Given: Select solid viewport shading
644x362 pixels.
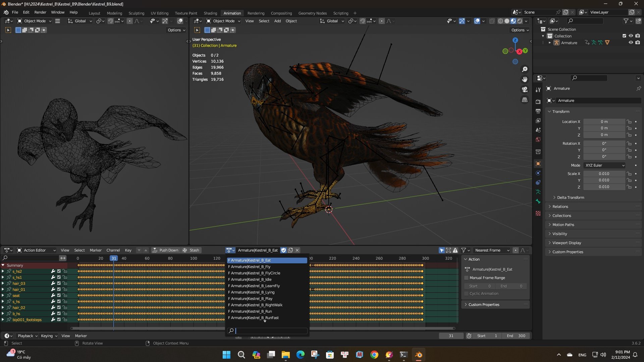Looking at the screenshot, I should pyautogui.click(x=507, y=21).
